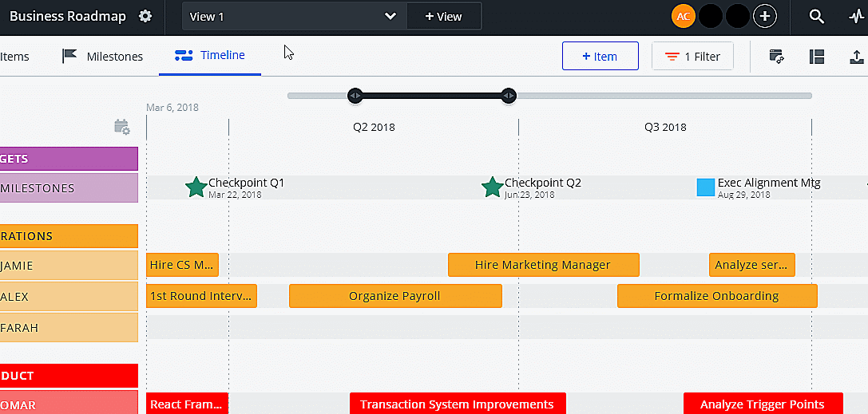
Task: Open the 1 Filter menu
Action: pos(692,57)
